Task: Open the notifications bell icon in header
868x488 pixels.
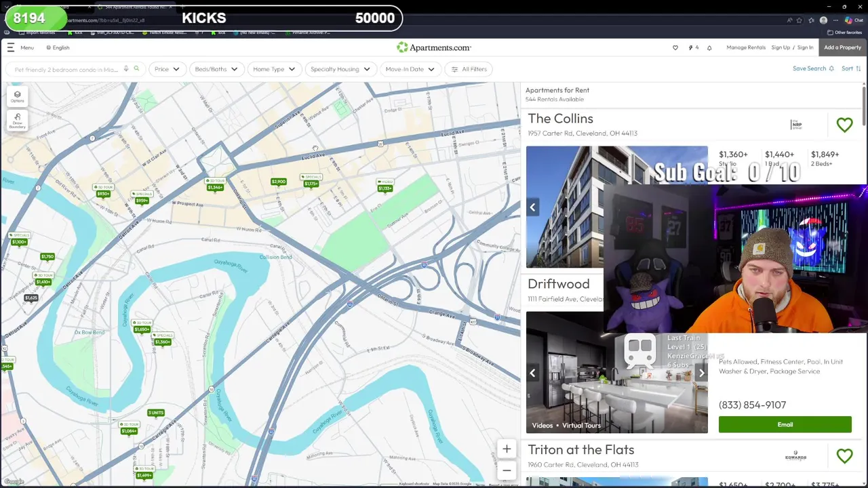Action: point(709,47)
